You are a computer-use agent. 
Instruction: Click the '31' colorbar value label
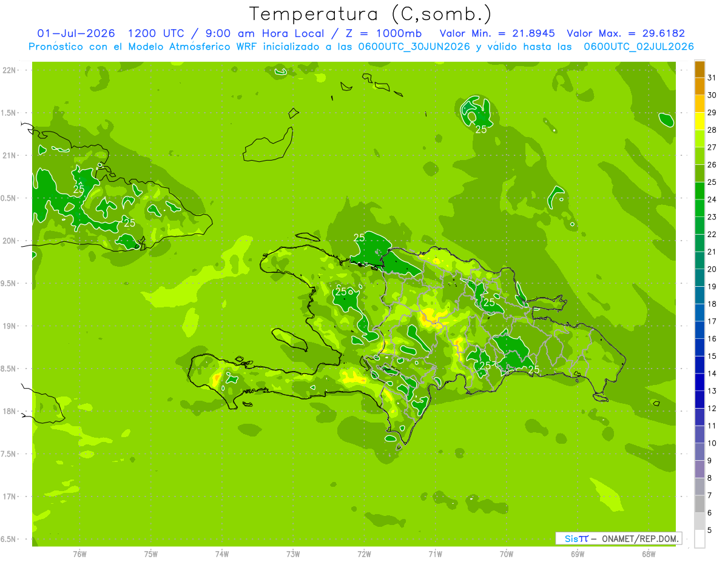pos(712,78)
